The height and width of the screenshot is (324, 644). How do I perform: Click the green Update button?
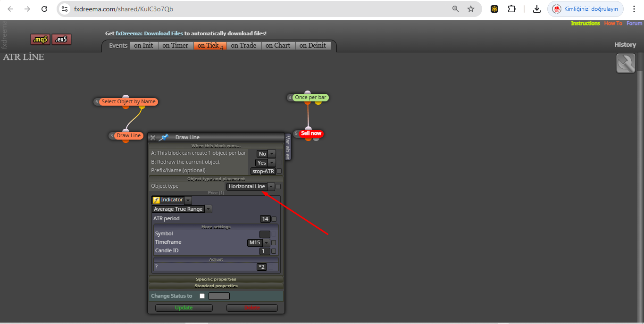click(184, 307)
